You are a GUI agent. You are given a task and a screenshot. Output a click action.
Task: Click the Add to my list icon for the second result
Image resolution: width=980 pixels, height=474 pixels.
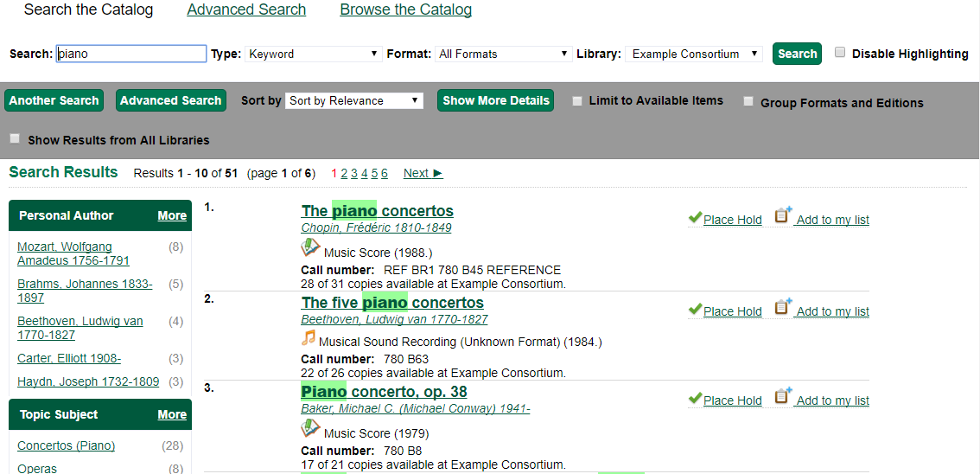coord(783,308)
